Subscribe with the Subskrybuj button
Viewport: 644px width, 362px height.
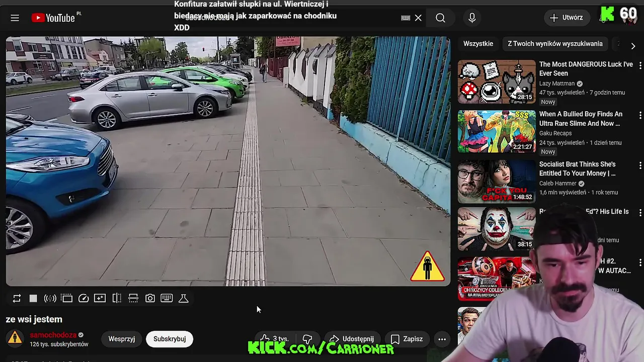170,339
